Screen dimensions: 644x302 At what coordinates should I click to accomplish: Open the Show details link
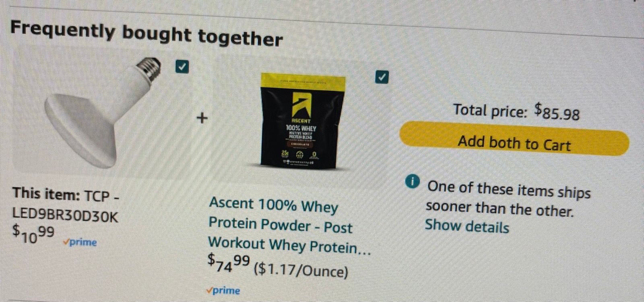tap(467, 226)
